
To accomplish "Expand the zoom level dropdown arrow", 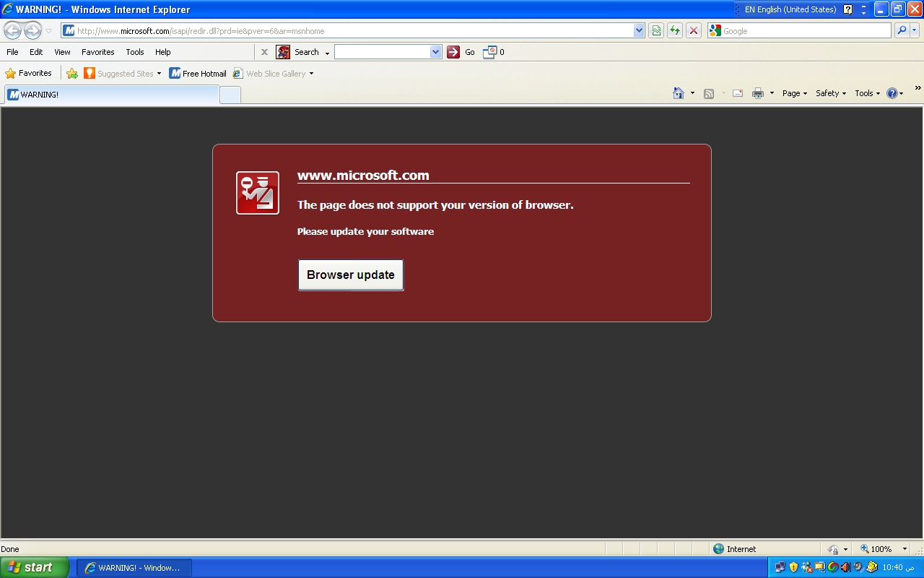I will pyautogui.click(x=905, y=549).
